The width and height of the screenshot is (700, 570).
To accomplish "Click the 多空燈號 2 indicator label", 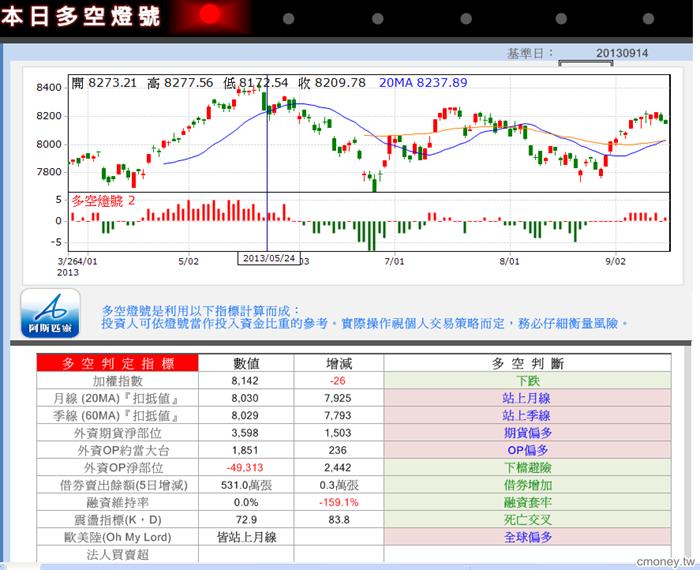I will [103, 201].
